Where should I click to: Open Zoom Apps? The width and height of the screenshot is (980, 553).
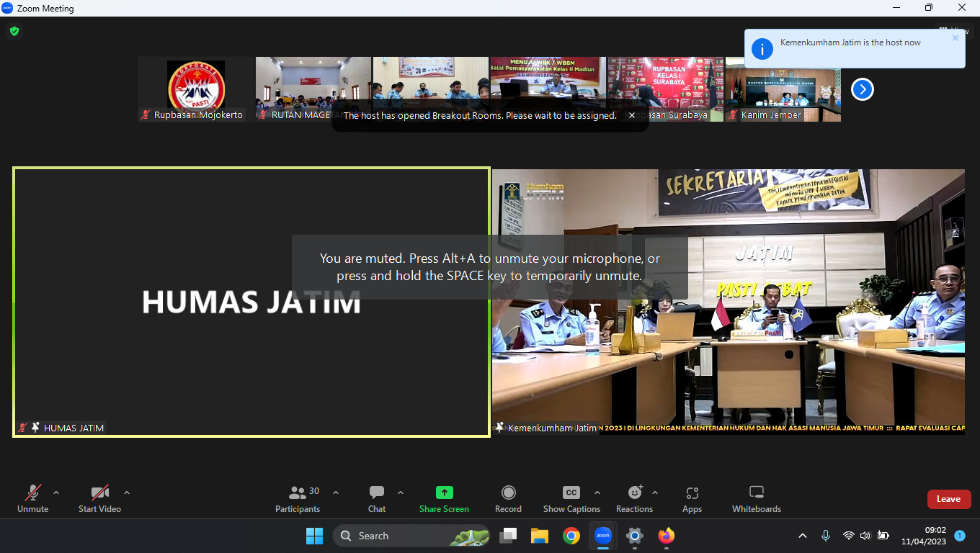point(692,499)
